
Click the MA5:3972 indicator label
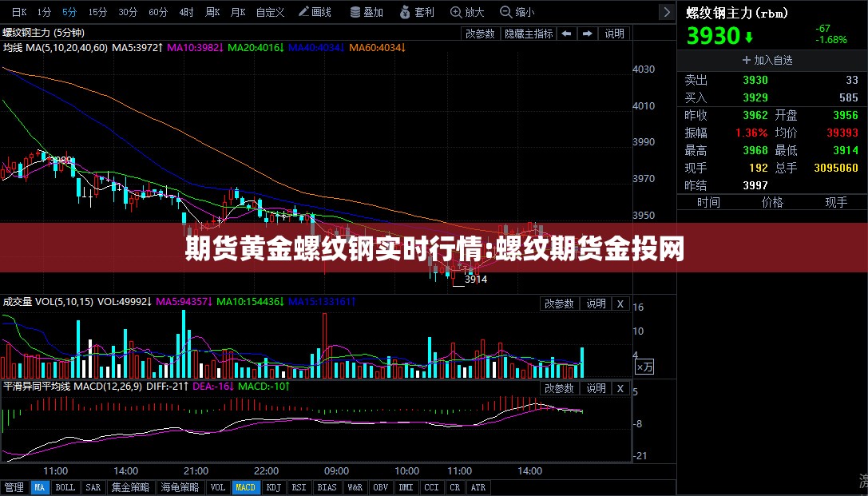137,48
